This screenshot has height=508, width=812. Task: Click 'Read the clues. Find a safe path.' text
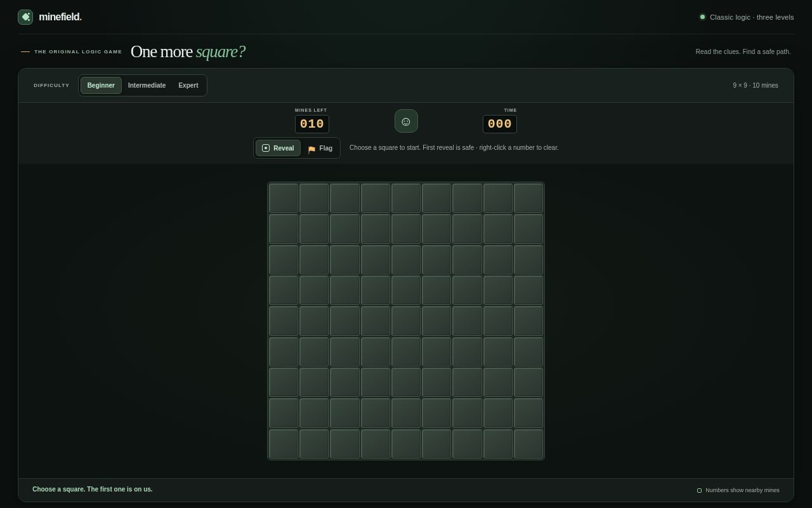pyautogui.click(x=743, y=51)
